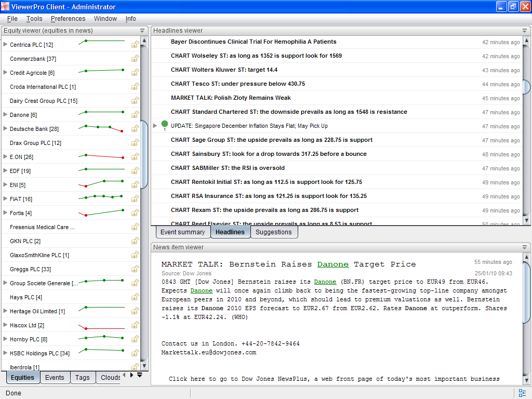The height and width of the screenshot is (399, 532).
Task: Switch to the Tags tab
Action: (83, 377)
